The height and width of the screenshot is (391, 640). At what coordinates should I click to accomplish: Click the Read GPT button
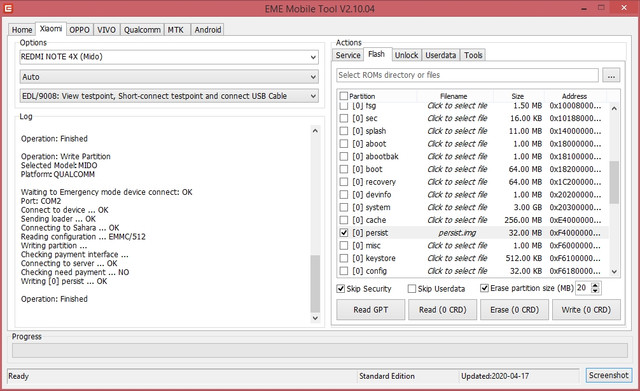pyautogui.click(x=371, y=310)
